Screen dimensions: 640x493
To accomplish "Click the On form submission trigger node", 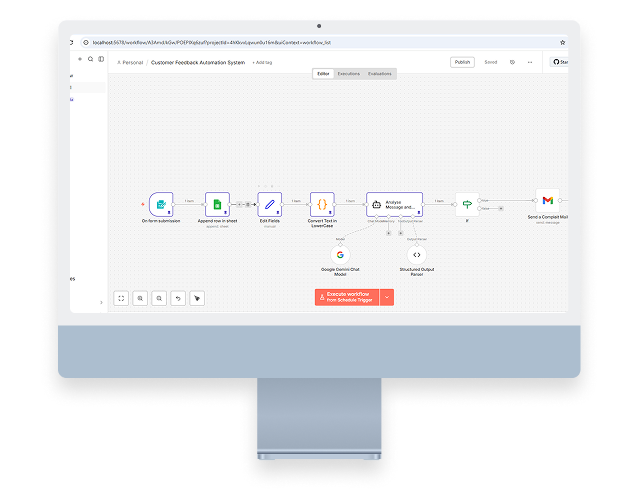I will [x=161, y=204].
